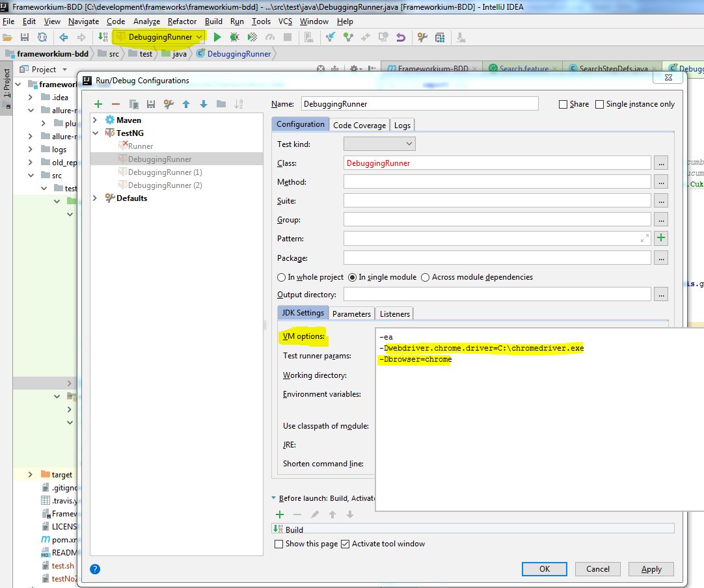
Task: Browse for Output directory ellipsis button
Action: click(x=661, y=295)
